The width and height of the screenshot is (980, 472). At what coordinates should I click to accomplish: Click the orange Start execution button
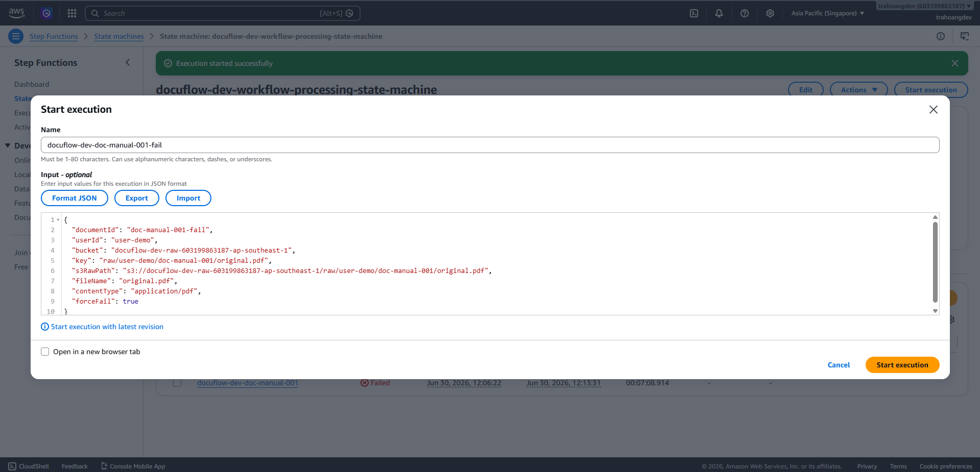pyautogui.click(x=902, y=365)
